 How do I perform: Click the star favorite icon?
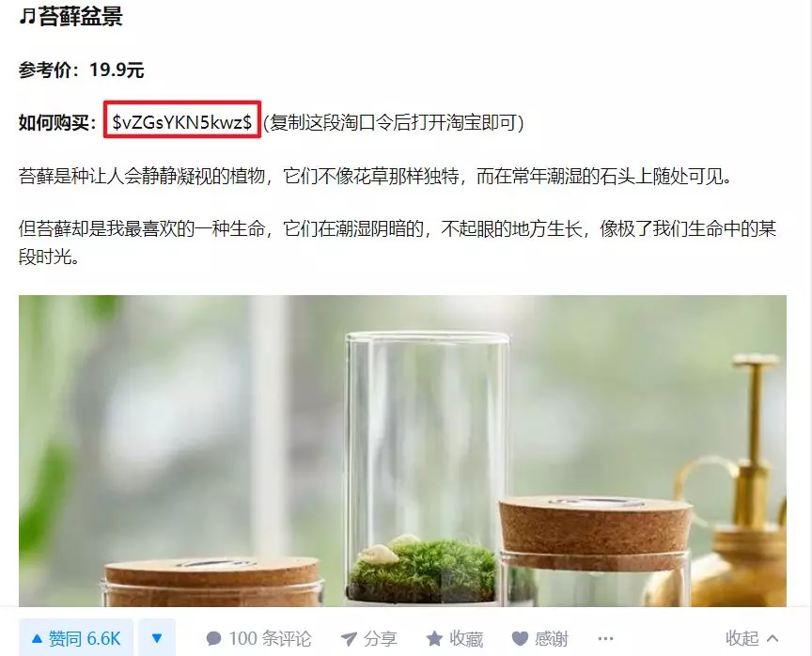434,638
